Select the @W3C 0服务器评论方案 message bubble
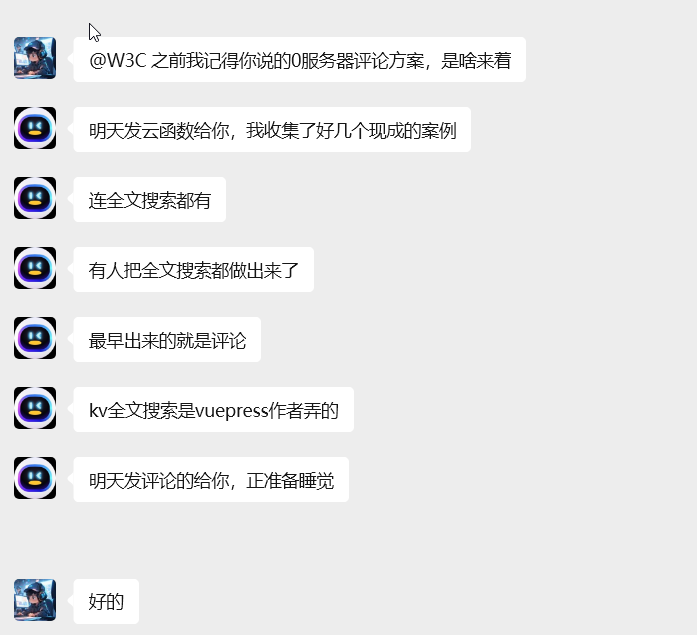Viewport: 697px width, 635px height. [300, 60]
